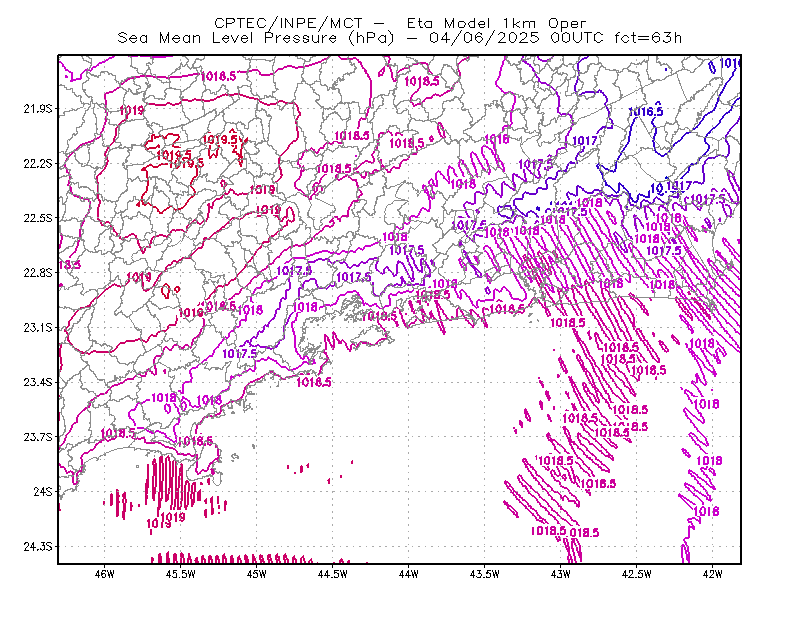Screen dimensions: 800x618
Task: Pick the 24S latitude axis label
Action: [43, 491]
